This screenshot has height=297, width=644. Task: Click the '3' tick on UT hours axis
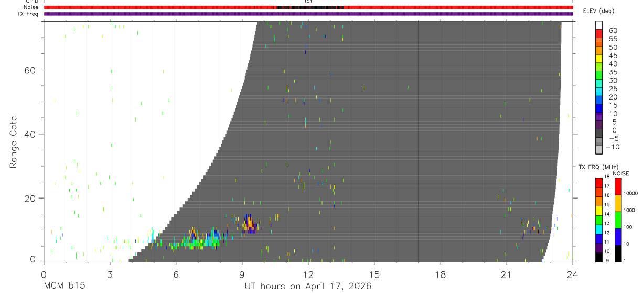click(110, 274)
